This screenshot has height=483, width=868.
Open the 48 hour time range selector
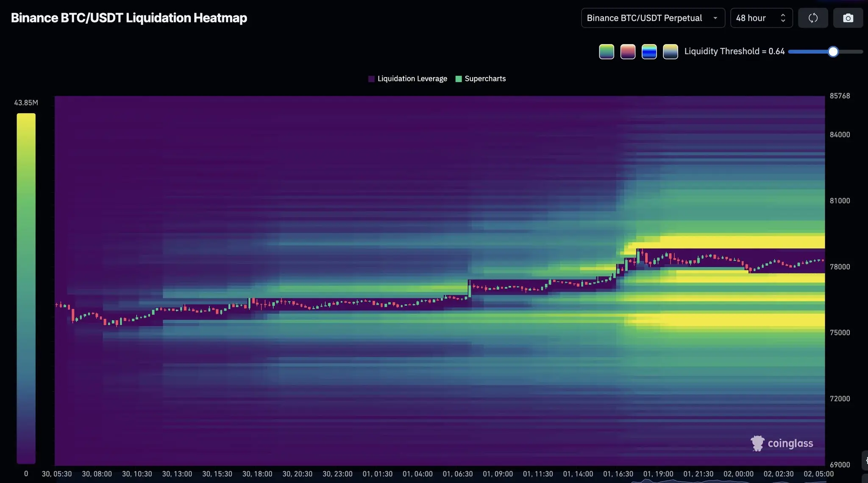pyautogui.click(x=762, y=18)
